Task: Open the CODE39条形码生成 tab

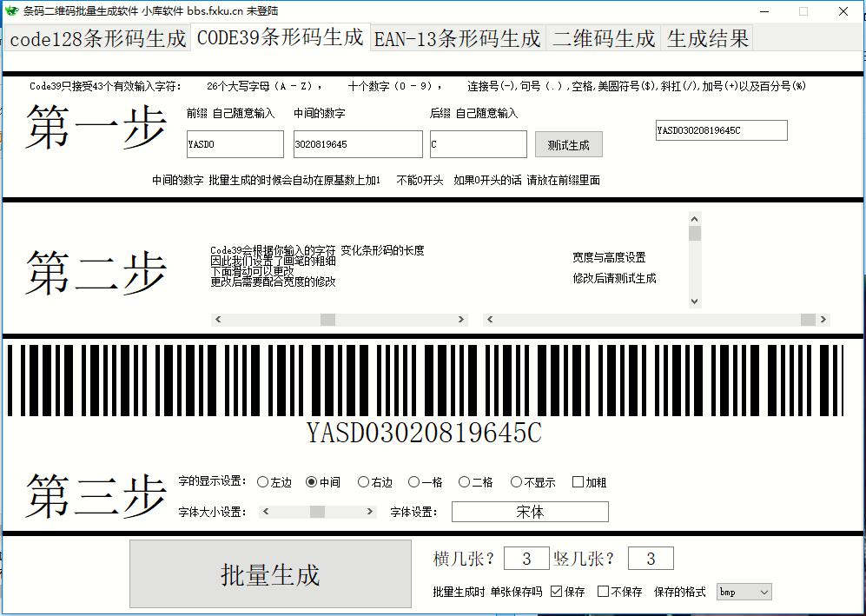Action: pyautogui.click(x=280, y=37)
